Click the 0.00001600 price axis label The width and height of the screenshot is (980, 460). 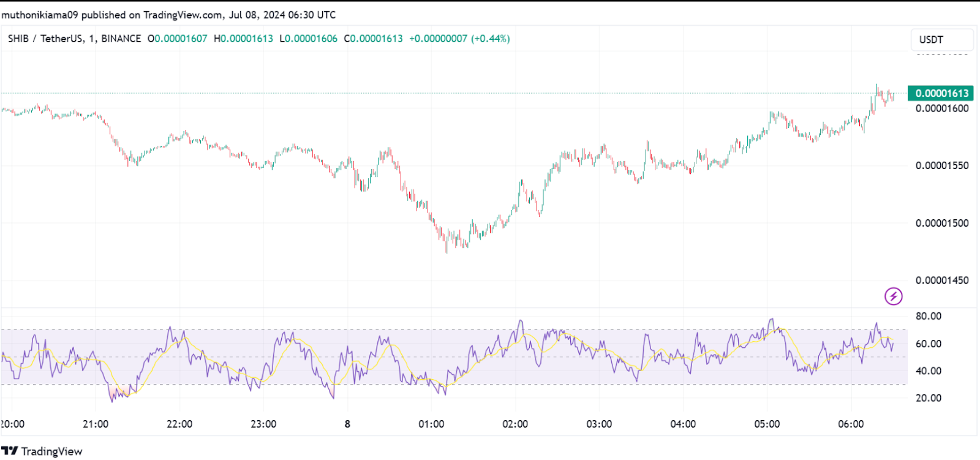click(x=942, y=108)
